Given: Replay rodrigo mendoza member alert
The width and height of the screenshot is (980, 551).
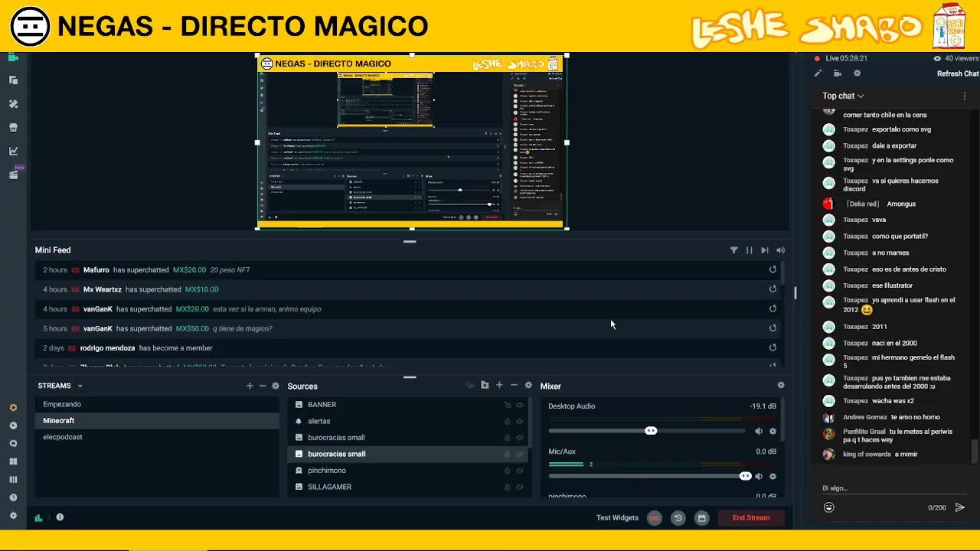Looking at the screenshot, I should (773, 347).
